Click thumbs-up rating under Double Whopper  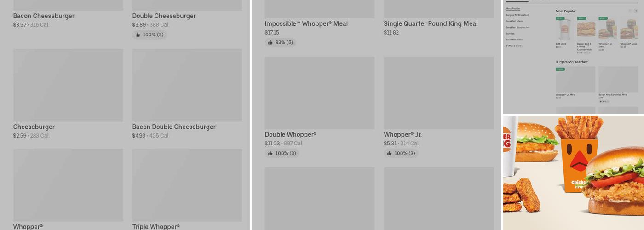coord(282,153)
